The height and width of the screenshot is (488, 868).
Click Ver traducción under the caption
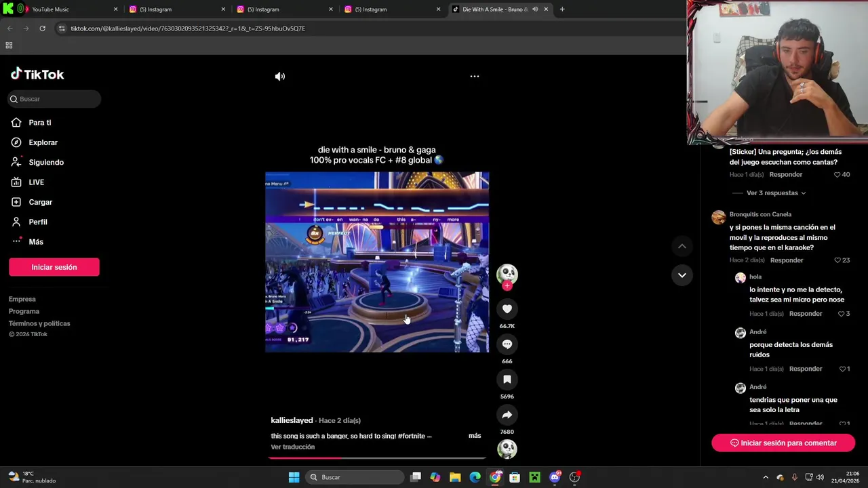[x=293, y=447]
